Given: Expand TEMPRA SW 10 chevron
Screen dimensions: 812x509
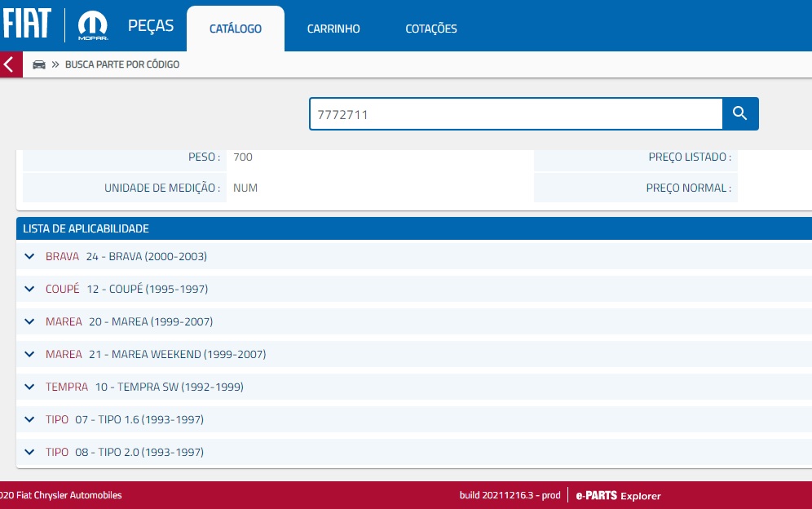Looking at the screenshot, I should point(30,387).
